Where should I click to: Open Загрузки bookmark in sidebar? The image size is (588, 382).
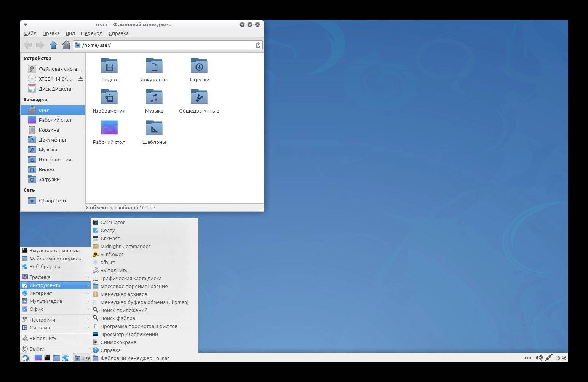click(53, 179)
